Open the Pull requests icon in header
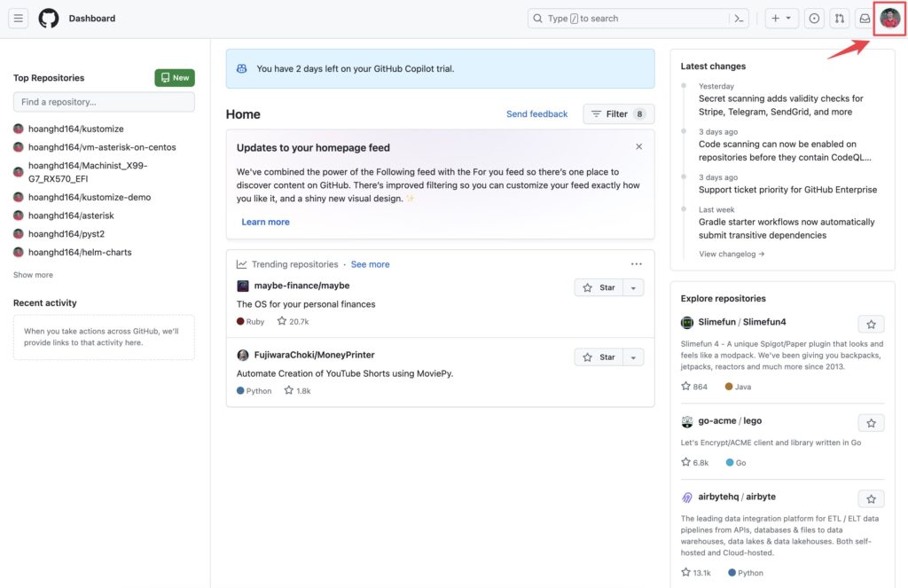Screen dimensions: 908x588 pyautogui.click(x=839, y=19)
